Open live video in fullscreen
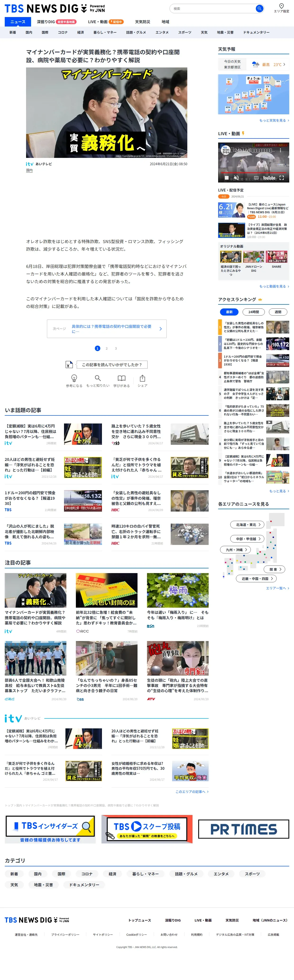The width and height of the screenshot is (294, 980). (x=281, y=178)
